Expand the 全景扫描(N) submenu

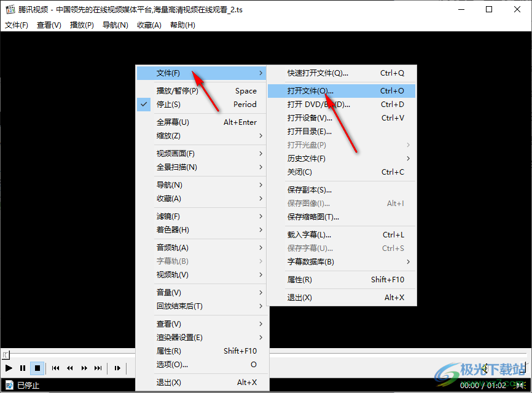click(201, 167)
